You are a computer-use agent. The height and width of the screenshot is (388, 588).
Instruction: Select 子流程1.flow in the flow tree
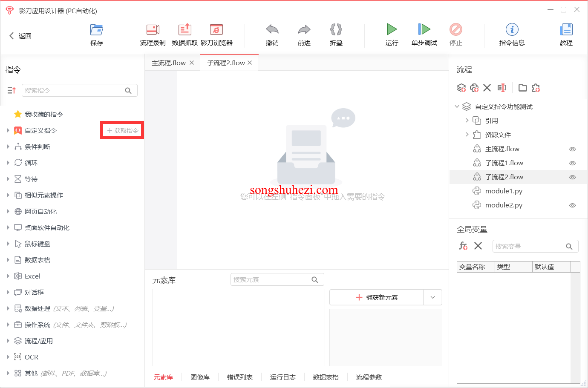[504, 163]
